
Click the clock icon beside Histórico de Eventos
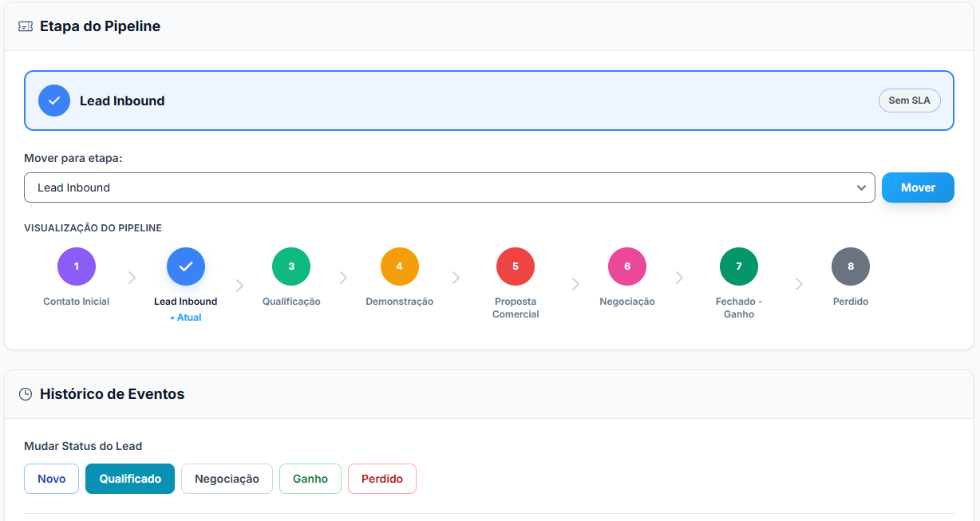26,394
